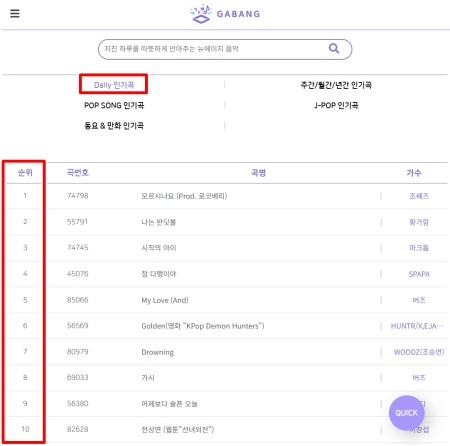Click the magnifier search icon
The height and width of the screenshot is (446, 450).
click(334, 49)
